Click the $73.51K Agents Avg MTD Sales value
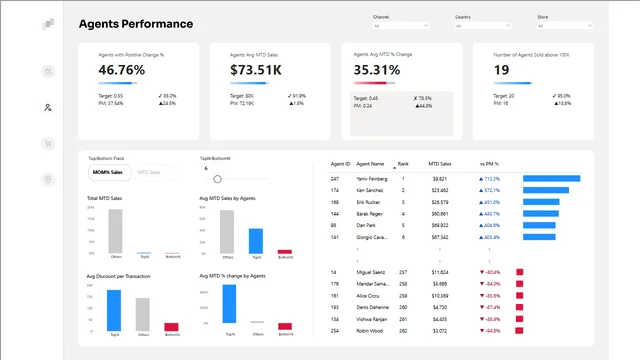 click(256, 70)
